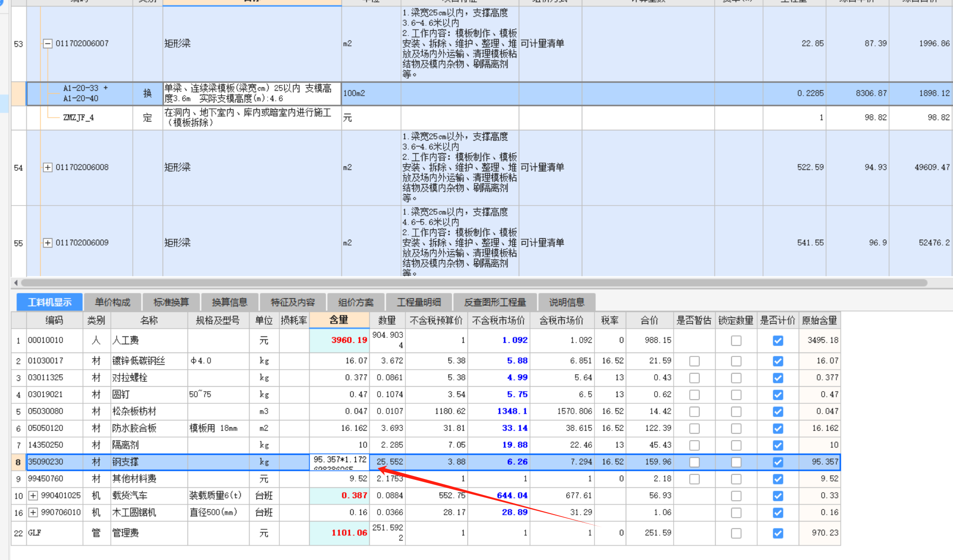Viewport: 953px width, 560px height.
Task: Open the 工程量明细 tab
Action: [x=419, y=302]
